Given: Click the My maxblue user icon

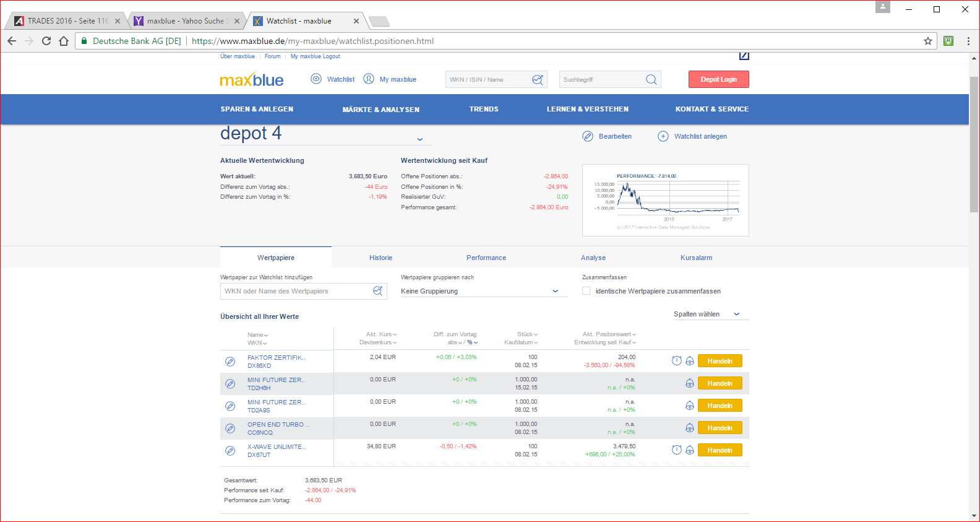Looking at the screenshot, I should pos(369,79).
